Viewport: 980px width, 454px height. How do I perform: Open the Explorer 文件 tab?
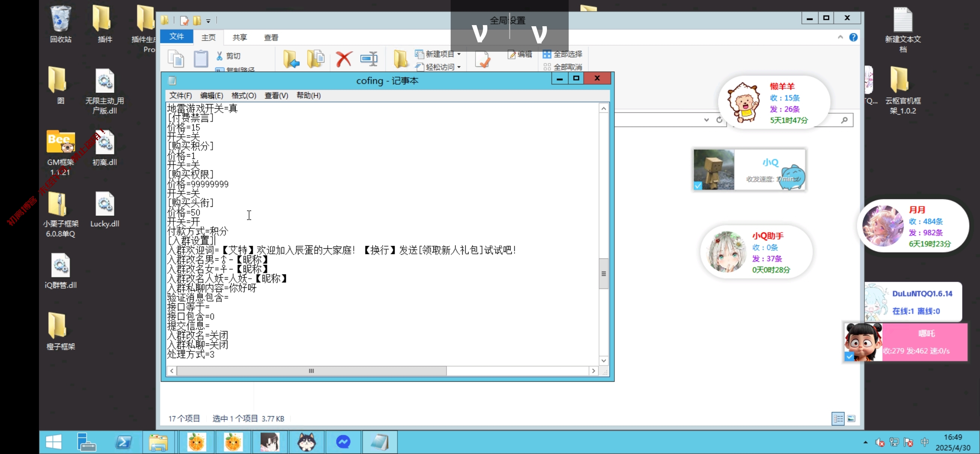176,37
